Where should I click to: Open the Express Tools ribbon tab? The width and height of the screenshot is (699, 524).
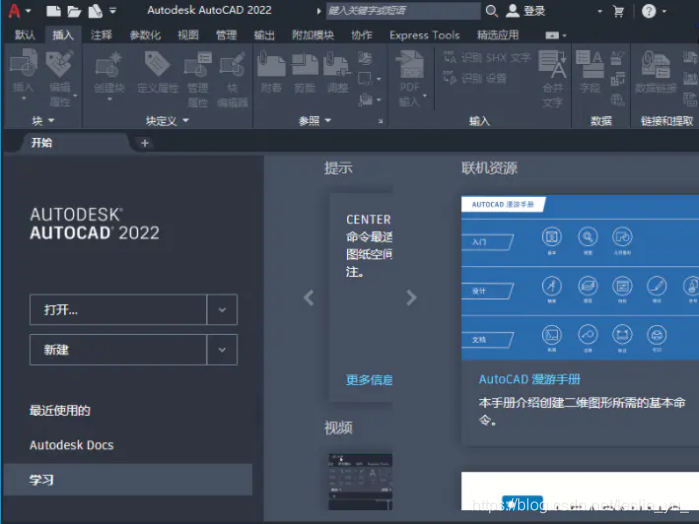[424, 35]
